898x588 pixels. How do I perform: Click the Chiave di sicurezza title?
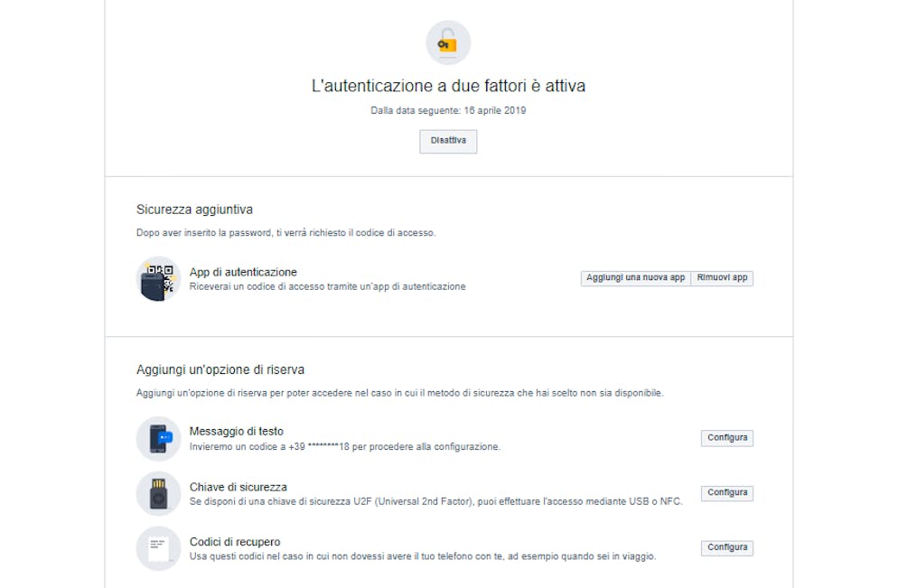click(239, 487)
